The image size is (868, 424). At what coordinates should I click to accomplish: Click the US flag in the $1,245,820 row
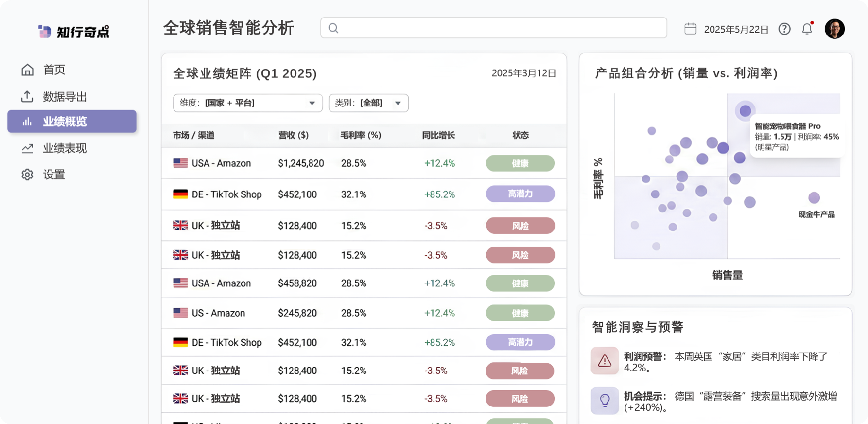[180, 163]
